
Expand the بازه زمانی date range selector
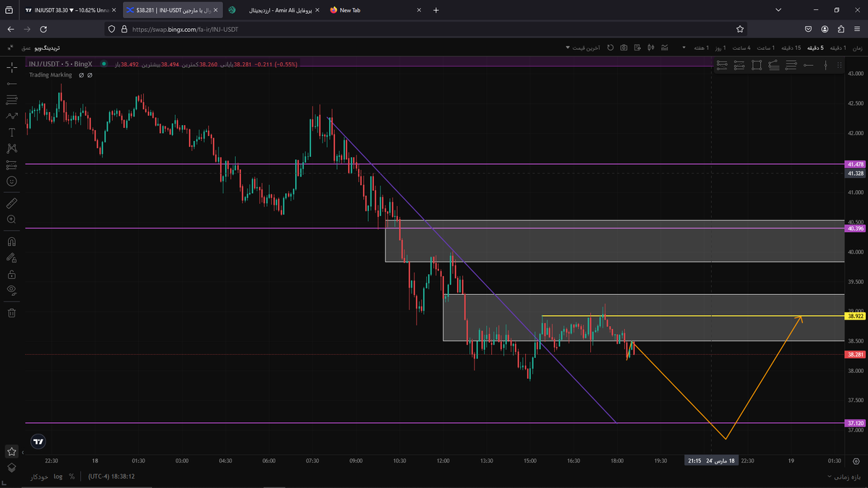coord(845,477)
